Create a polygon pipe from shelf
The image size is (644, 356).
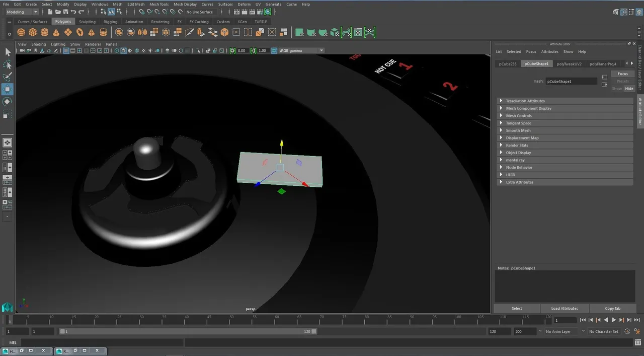[x=103, y=32]
